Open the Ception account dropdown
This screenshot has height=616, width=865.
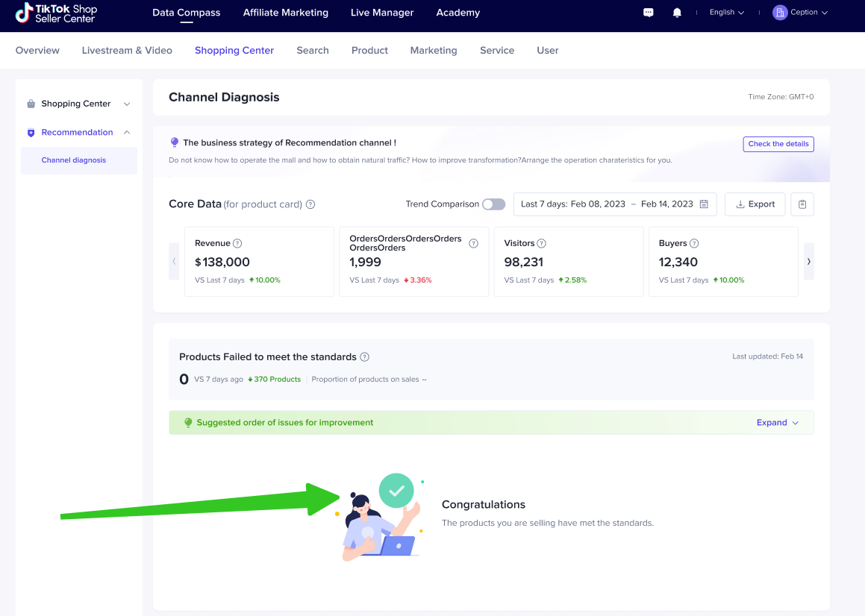click(x=800, y=13)
